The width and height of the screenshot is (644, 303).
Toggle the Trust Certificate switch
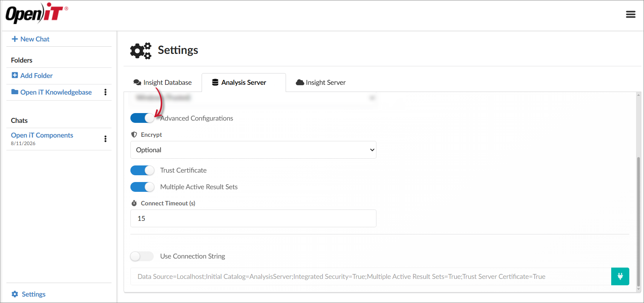pyautogui.click(x=142, y=170)
